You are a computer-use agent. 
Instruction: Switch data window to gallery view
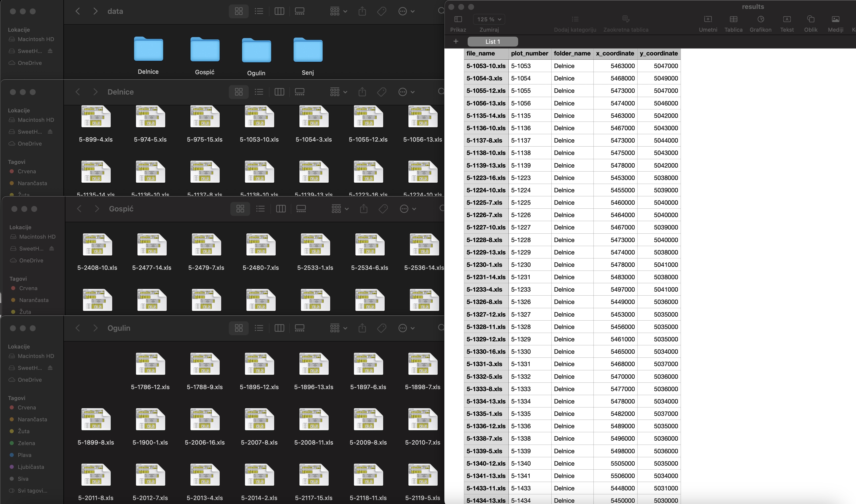299,12
